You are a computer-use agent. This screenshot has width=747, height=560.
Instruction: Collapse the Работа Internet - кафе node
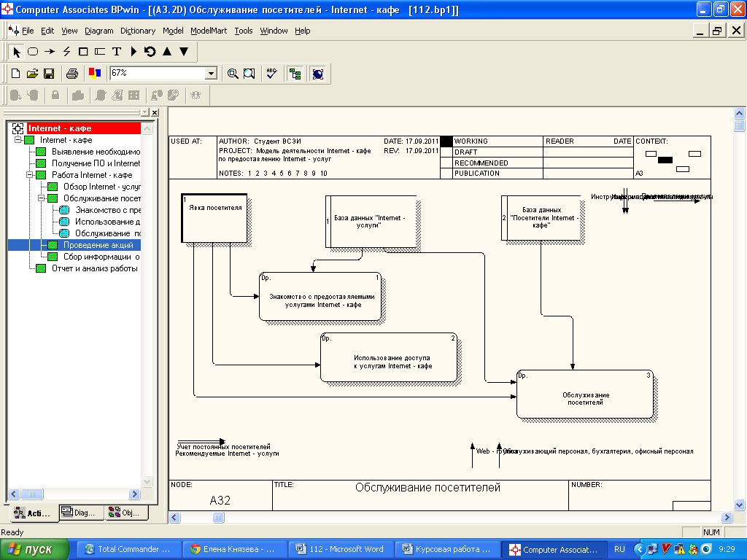point(29,175)
